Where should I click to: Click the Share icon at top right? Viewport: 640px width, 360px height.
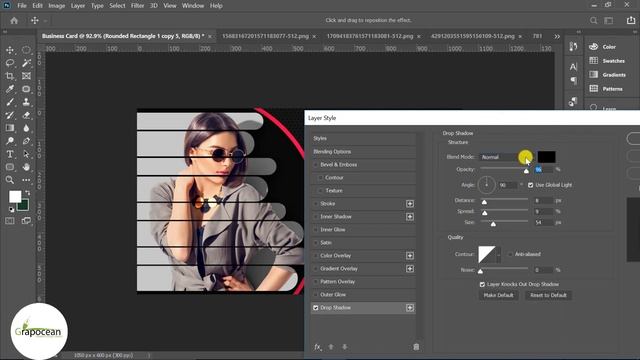coord(631,20)
